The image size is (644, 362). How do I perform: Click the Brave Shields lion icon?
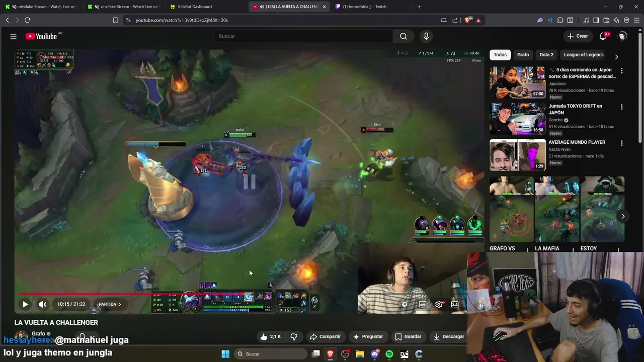tap(468, 20)
